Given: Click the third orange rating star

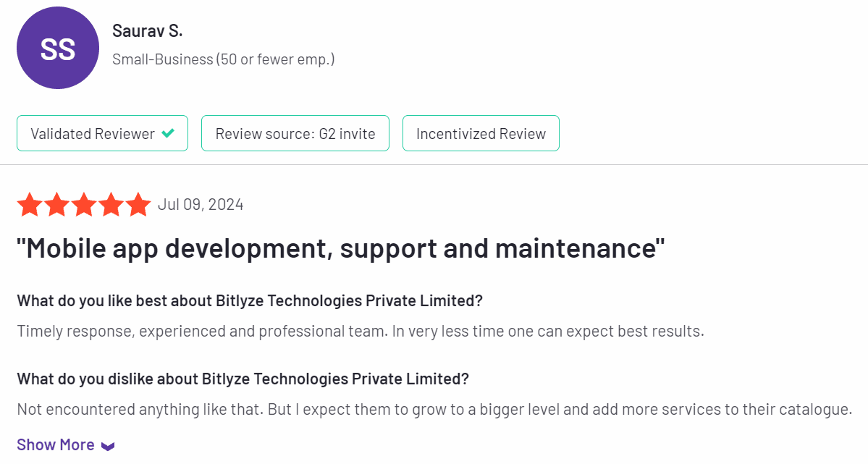Looking at the screenshot, I should [x=84, y=205].
